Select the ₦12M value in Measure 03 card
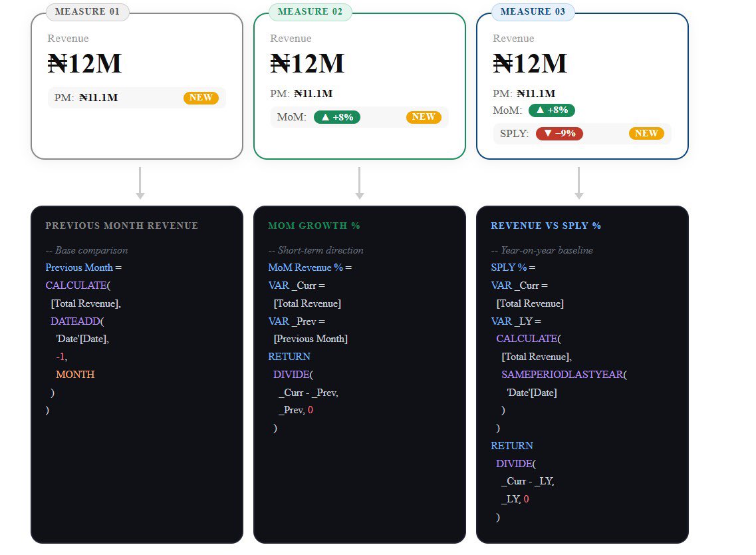This screenshot has width=756, height=555. point(530,63)
